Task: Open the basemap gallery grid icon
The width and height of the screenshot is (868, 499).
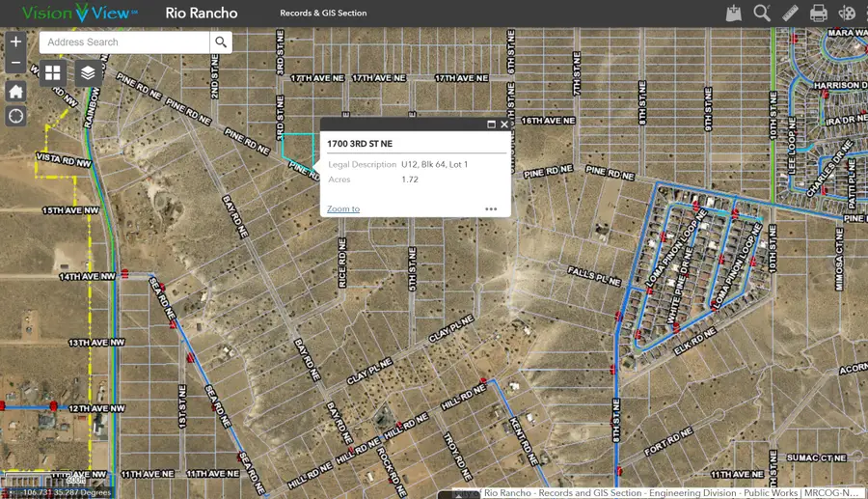Action: pos(53,72)
